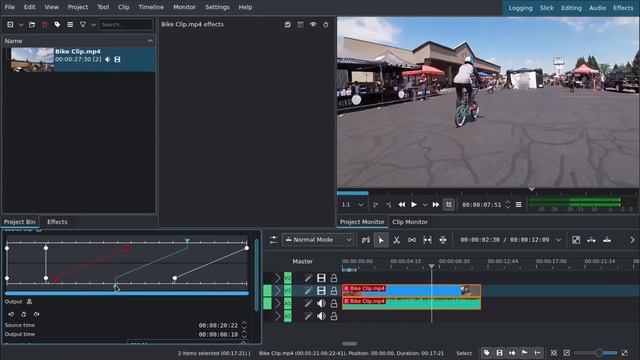Click the ripple tool icon before selection arrow
Viewport: 640px width, 360px height.
(x=366, y=240)
